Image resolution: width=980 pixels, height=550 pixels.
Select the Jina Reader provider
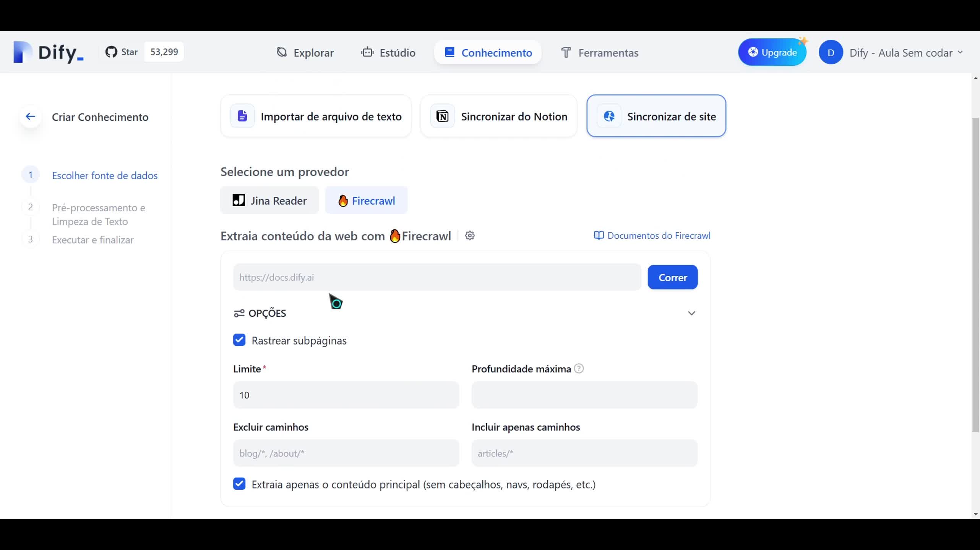(x=269, y=200)
